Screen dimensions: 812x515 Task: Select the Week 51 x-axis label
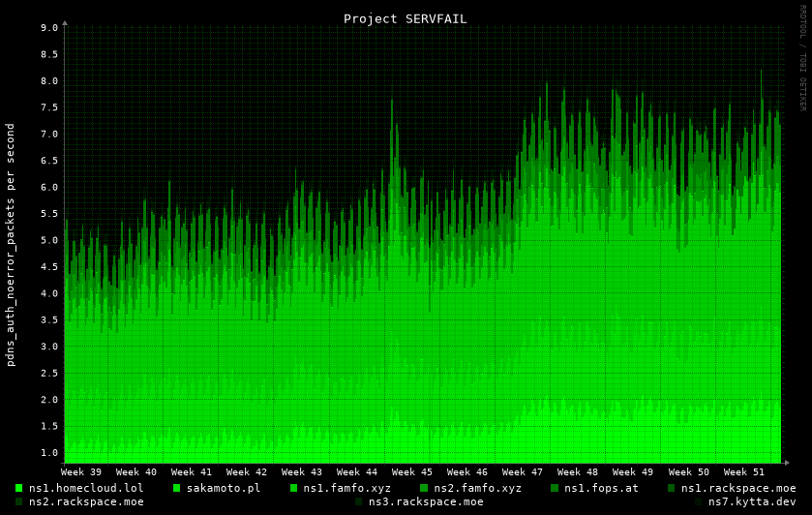point(743,472)
